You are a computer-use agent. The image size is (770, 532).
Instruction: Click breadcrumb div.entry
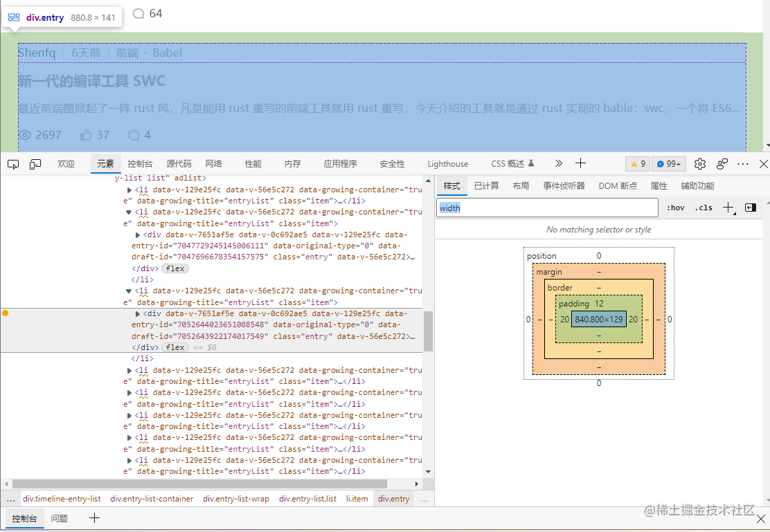pos(394,499)
